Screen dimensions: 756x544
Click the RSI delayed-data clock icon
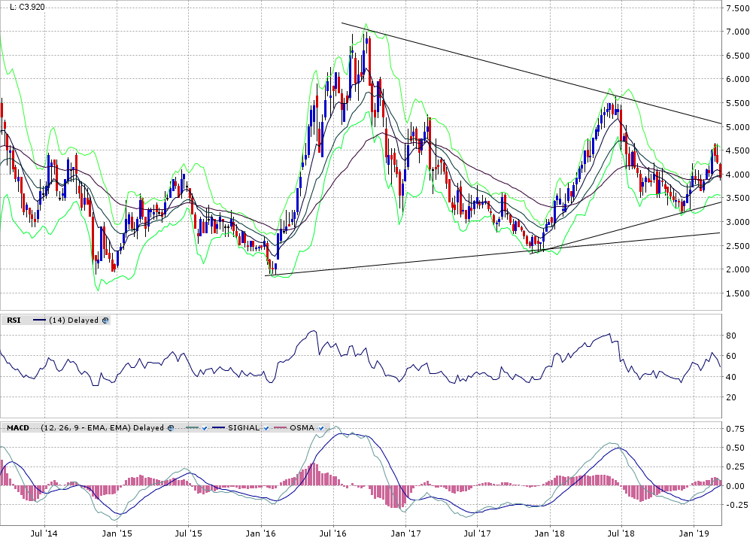(x=105, y=320)
